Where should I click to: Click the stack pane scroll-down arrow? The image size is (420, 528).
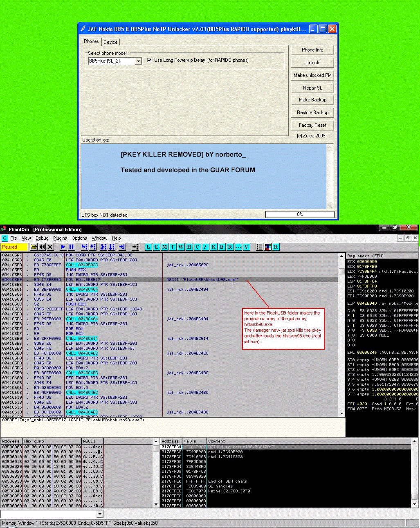414,505
